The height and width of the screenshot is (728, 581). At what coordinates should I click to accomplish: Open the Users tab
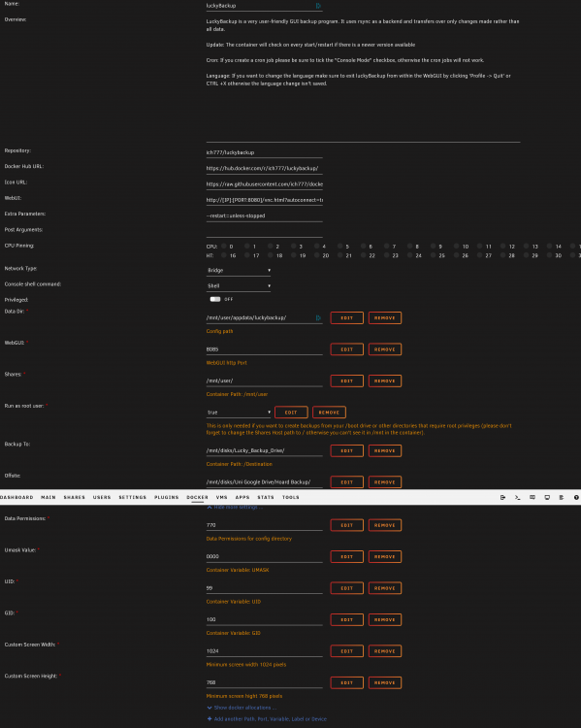(102, 497)
